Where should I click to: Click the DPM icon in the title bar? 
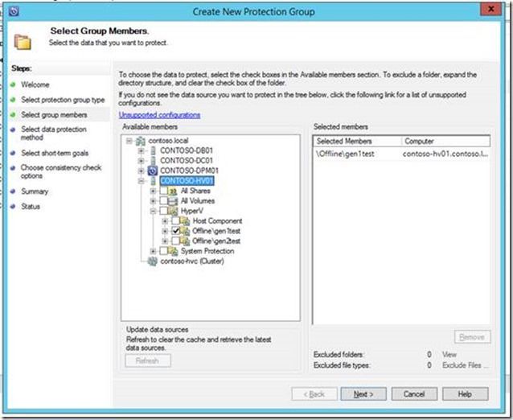coord(14,11)
